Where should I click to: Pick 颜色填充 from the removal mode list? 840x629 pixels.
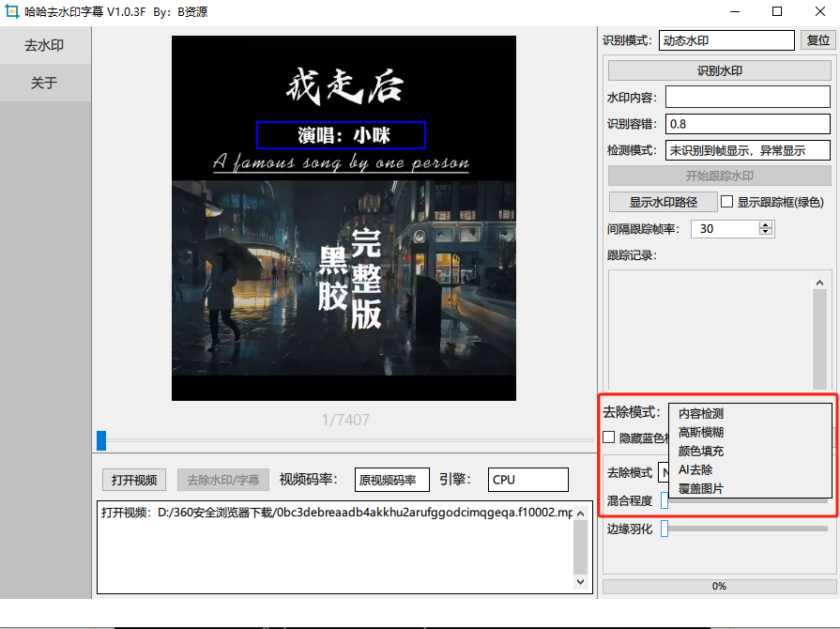coord(701,451)
